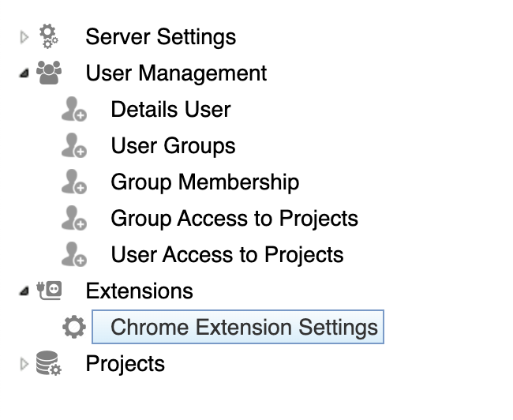Image resolution: width=513 pixels, height=420 pixels.
Task: Collapse the Extensions node arrow
Action: [x=24, y=292]
